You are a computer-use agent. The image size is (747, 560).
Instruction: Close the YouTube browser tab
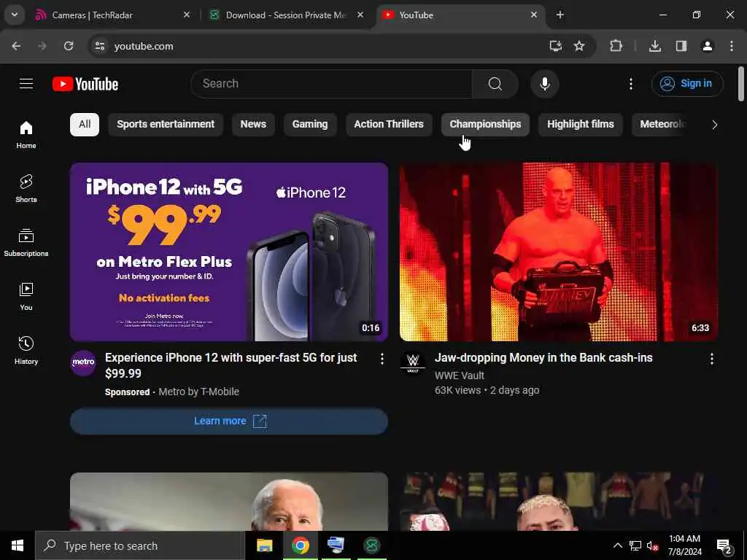[533, 15]
